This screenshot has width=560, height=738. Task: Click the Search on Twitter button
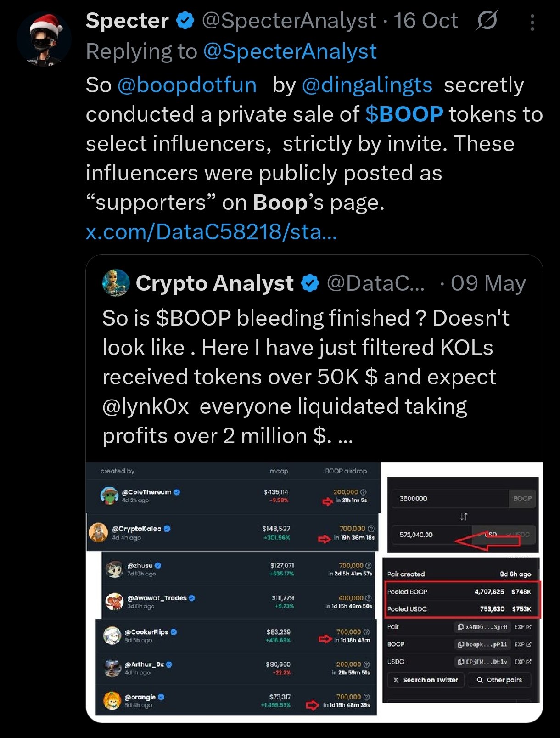[426, 680]
